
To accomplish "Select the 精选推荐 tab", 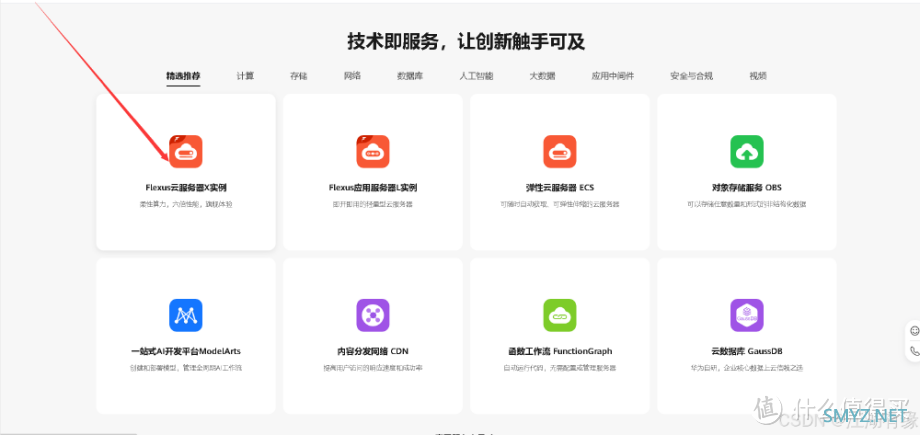I will [183, 76].
